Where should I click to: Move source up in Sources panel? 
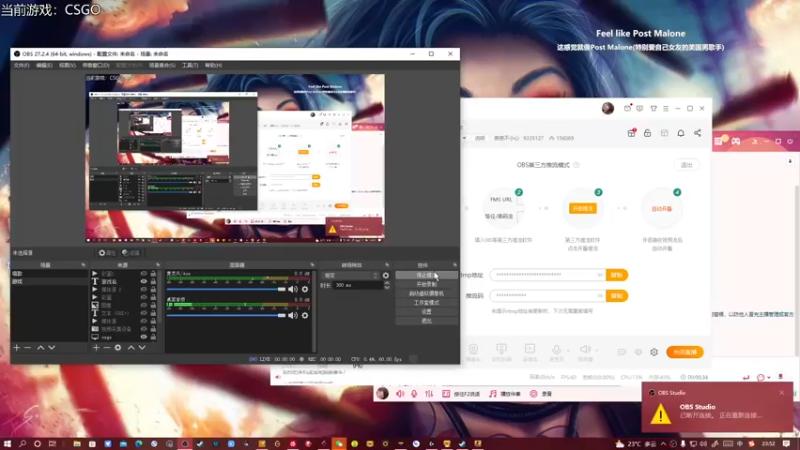coord(131,347)
